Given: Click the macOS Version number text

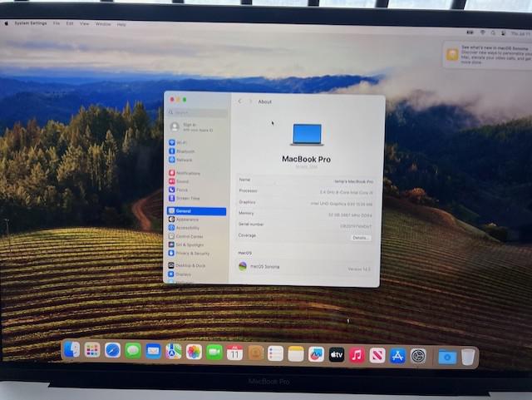Looking at the screenshot, I should [359, 269].
